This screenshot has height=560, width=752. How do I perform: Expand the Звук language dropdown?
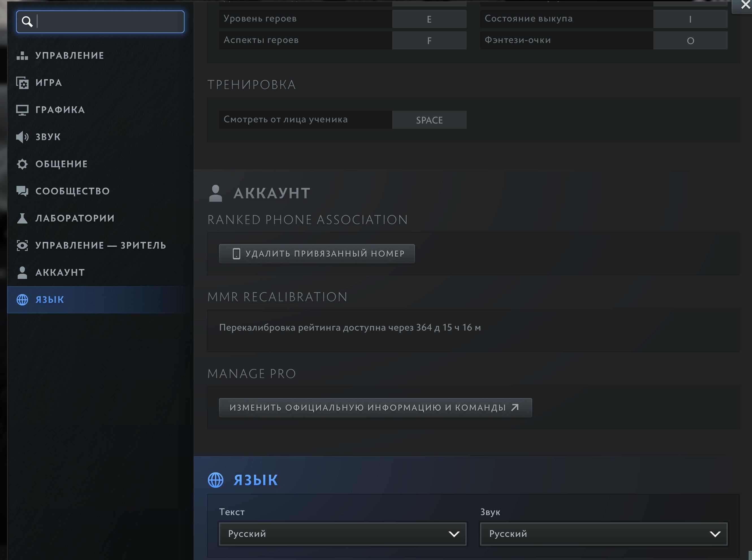click(604, 534)
